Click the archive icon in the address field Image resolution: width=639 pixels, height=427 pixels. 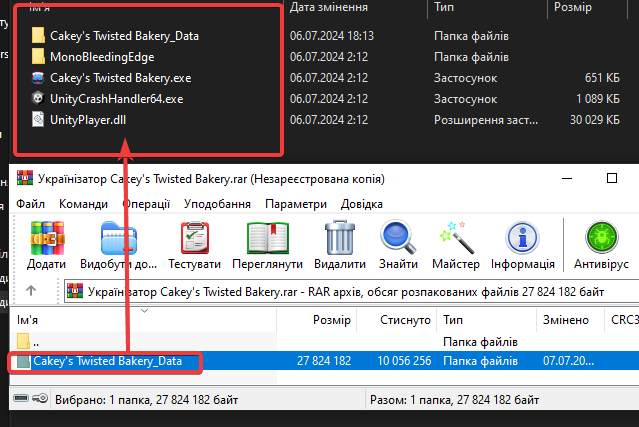75,291
